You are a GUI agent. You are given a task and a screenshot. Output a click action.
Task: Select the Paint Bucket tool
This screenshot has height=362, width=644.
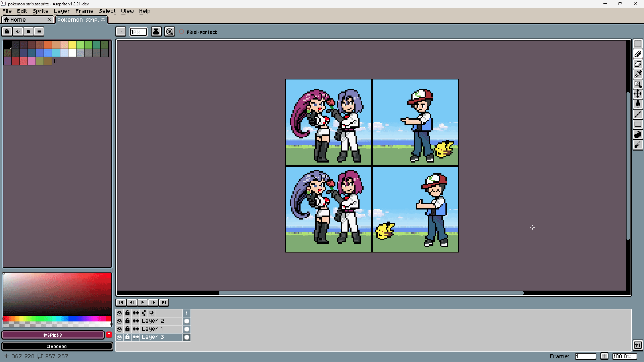click(638, 104)
